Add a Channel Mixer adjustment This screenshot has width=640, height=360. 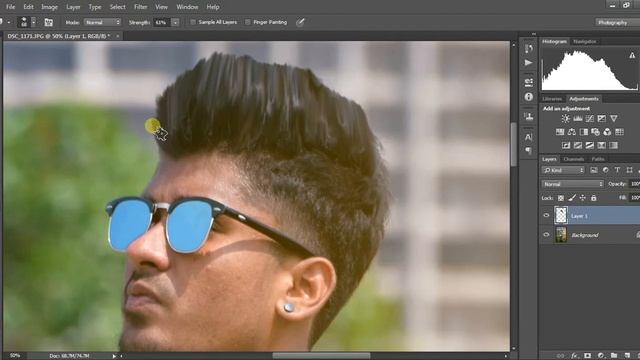pos(607,132)
